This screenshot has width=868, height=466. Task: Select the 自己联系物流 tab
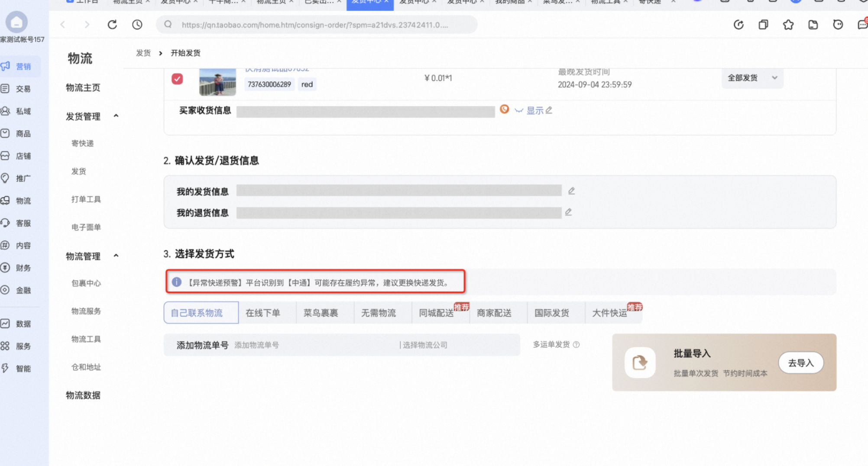point(201,313)
